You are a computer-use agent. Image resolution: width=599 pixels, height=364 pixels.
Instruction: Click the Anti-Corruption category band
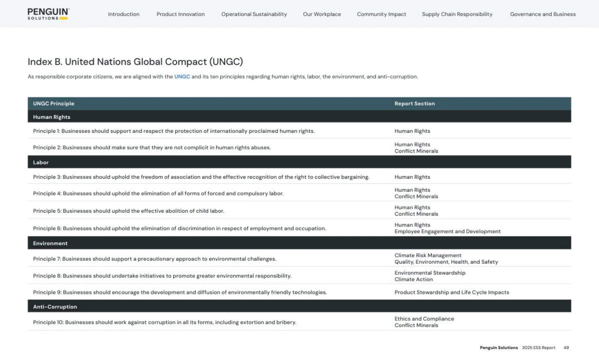(x=299, y=306)
